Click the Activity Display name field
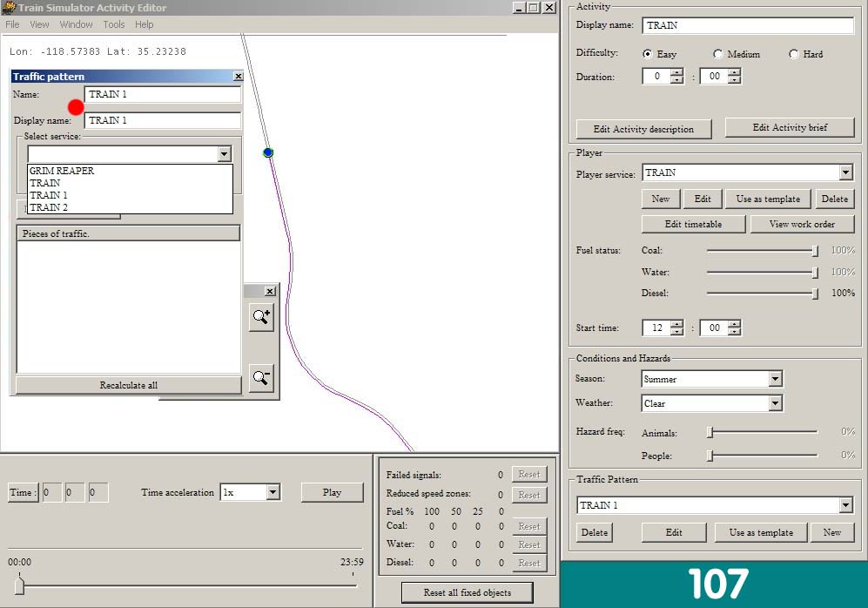The width and height of the screenshot is (868, 608). pos(748,25)
